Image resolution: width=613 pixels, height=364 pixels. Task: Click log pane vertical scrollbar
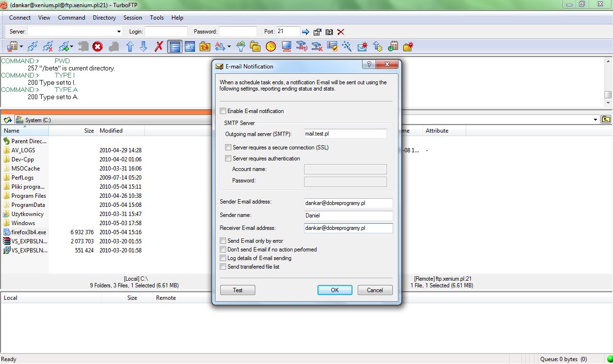tap(608, 81)
